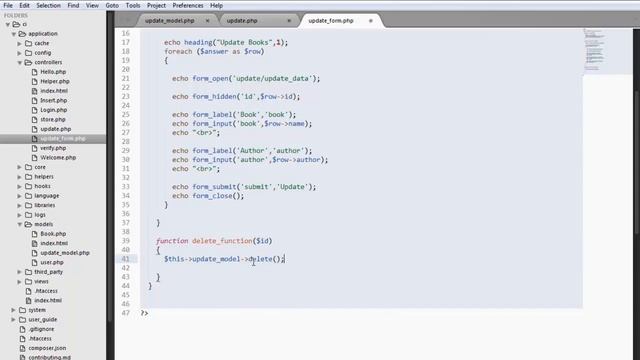Collapse the models folder
This screenshot has height=360, width=640.
[20, 224]
